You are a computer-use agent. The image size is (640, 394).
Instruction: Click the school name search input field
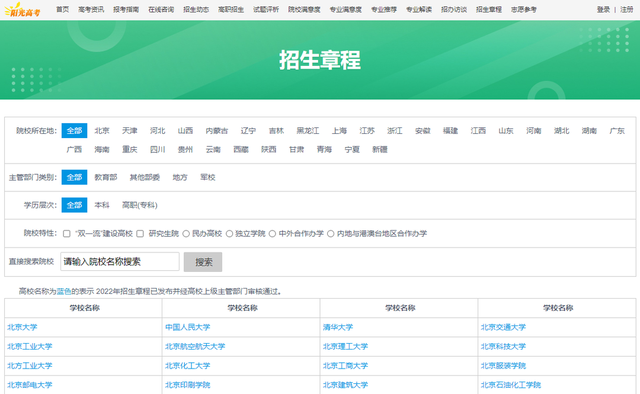[120, 262]
